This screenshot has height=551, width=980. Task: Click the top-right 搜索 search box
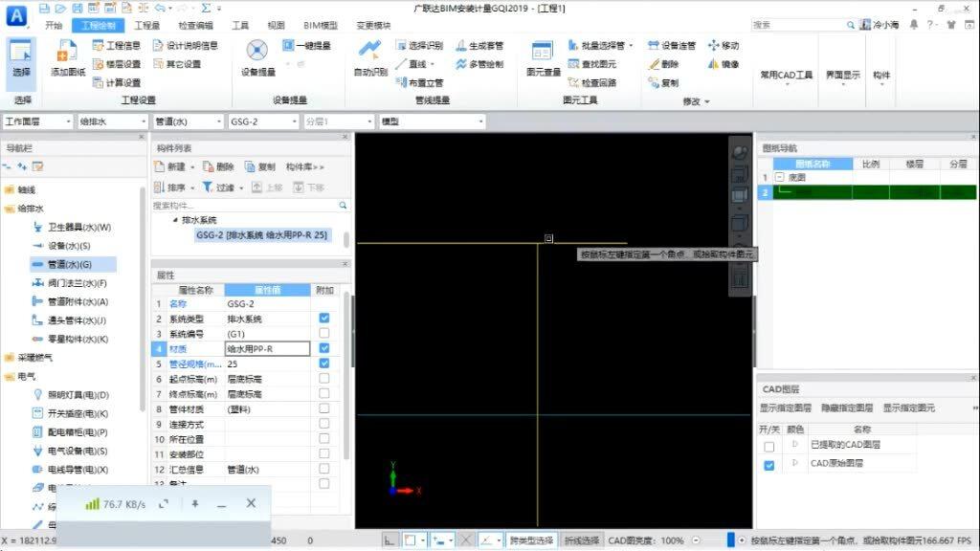click(x=803, y=24)
